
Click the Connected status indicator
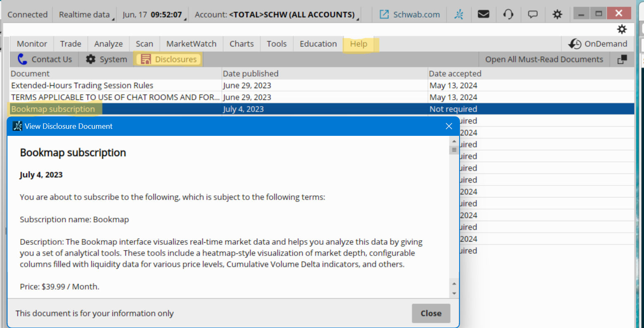pos(27,14)
